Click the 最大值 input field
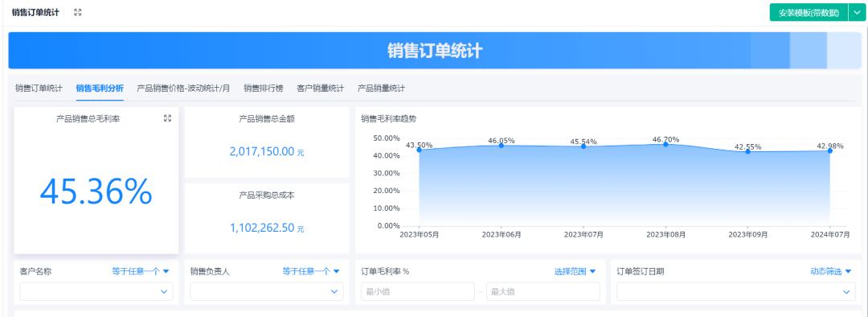The width and height of the screenshot is (868, 317). point(543,291)
